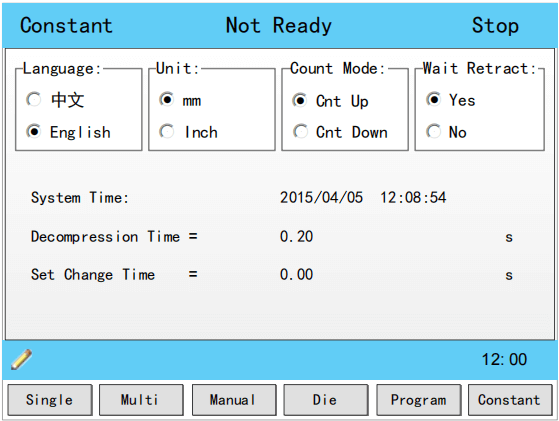Open the Constant settings button
The image size is (559, 421).
tap(510, 400)
